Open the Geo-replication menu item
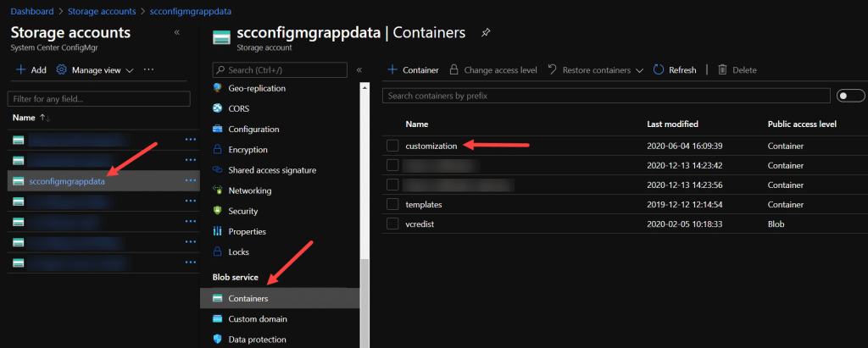This screenshot has width=868, height=348. tap(257, 88)
